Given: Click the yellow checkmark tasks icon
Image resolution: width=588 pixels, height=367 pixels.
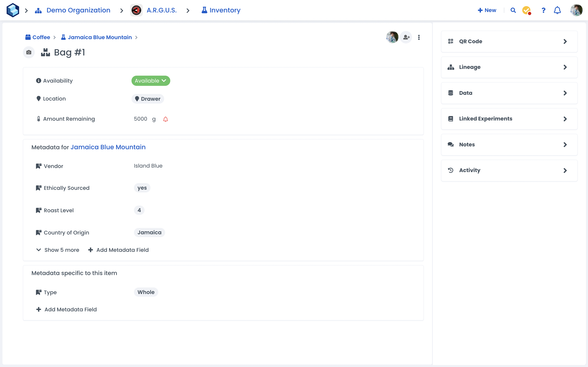Looking at the screenshot, I should (526, 10).
